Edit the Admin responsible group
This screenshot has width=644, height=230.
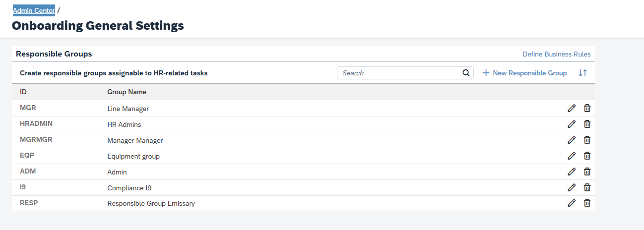572,172
